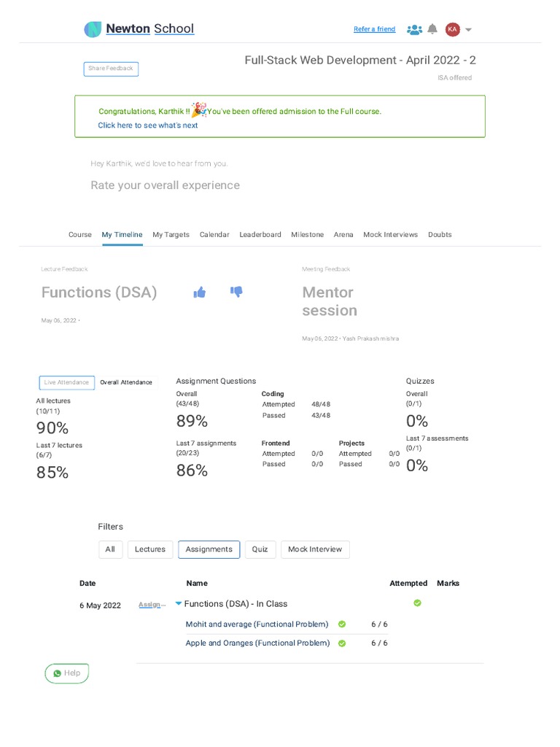Click the Newton School logo icon

coord(93,29)
